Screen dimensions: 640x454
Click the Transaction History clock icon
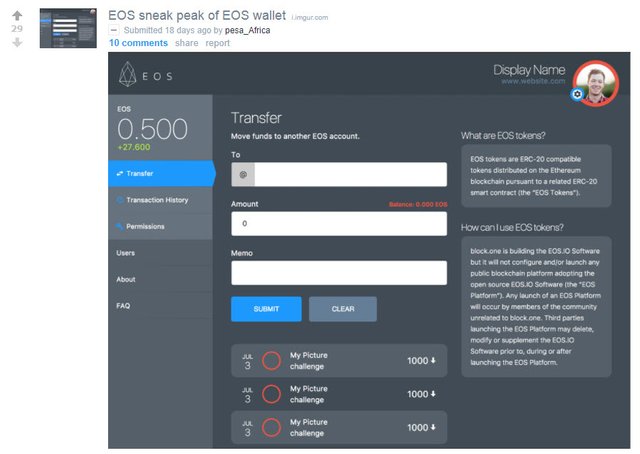tap(120, 200)
